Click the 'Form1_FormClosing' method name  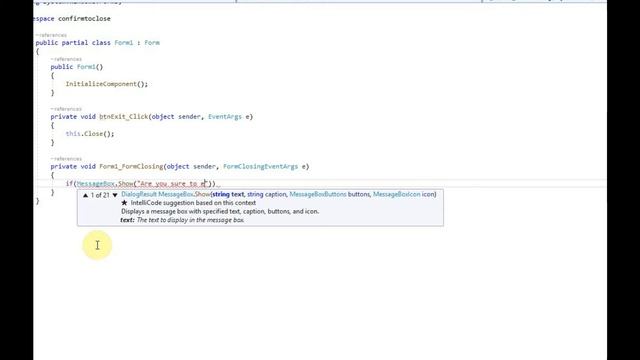click(131, 167)
